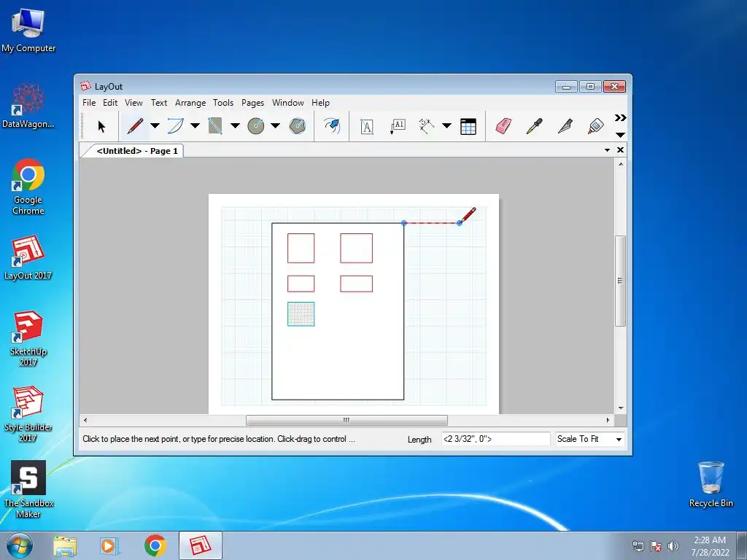
Task: Open the Google Chrome desktop shortcut
Action: point(28,187)
